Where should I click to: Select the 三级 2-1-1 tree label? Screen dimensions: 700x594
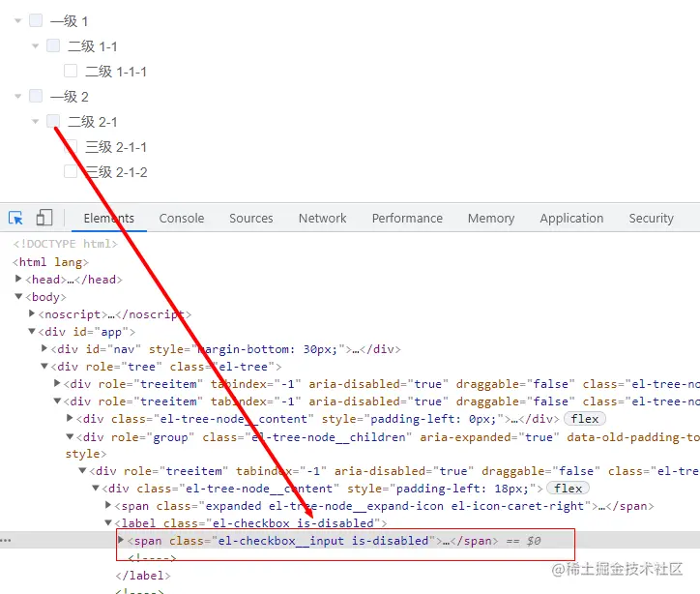[x=116, y=146]
